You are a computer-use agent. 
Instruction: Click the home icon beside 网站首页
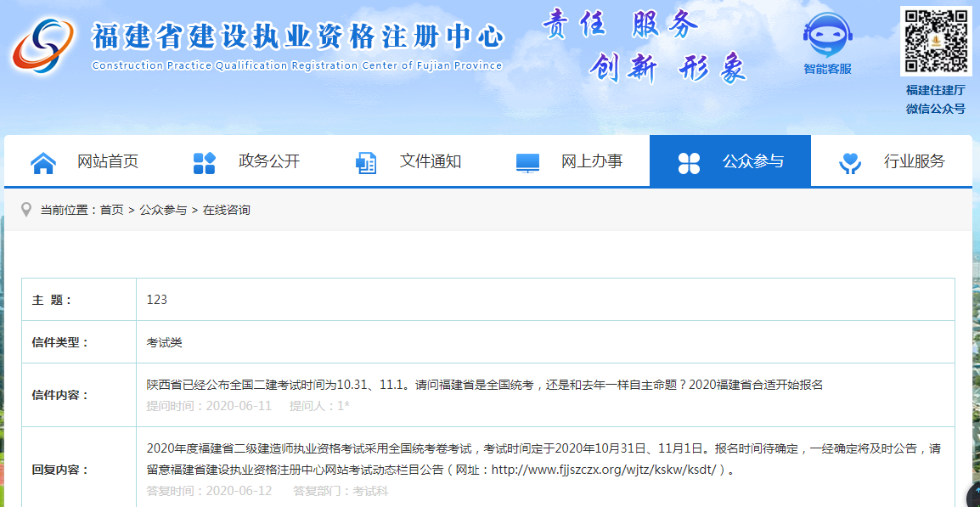coord(43,162)
